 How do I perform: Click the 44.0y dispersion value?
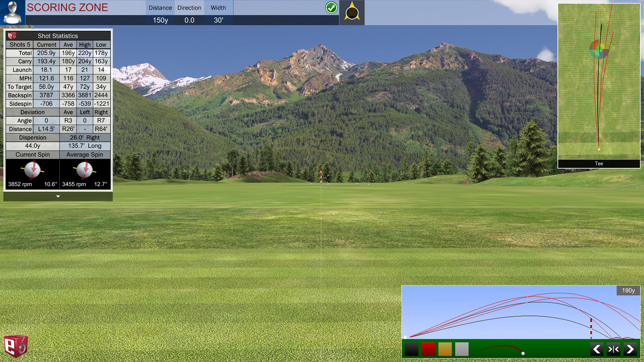33,146
